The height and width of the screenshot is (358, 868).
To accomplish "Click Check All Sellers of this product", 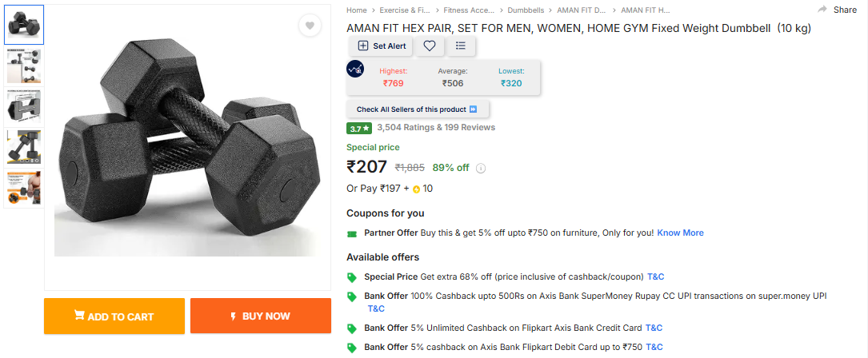I will tap(417, 109).
